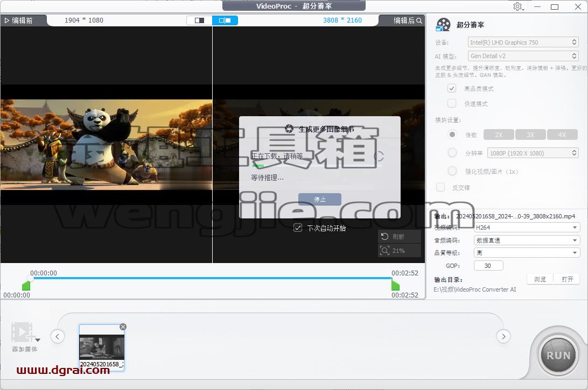Stop processing with the 停止 button

coord(320,200)
